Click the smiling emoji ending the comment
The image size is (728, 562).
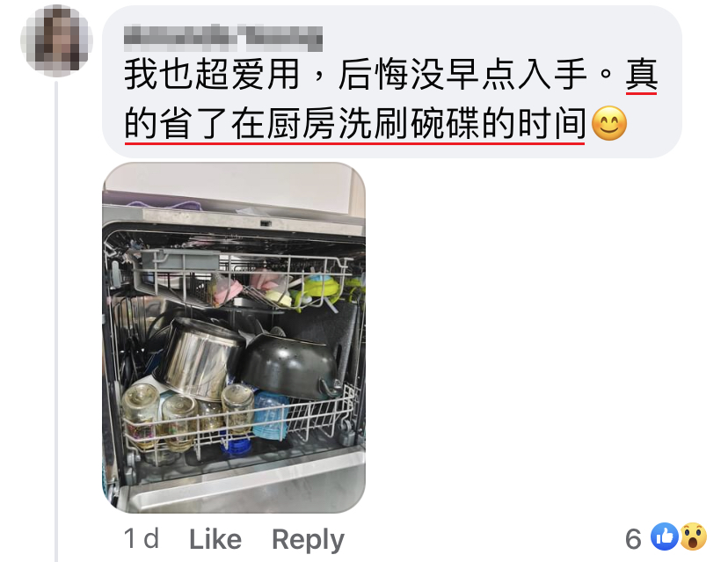coord(609,123)
